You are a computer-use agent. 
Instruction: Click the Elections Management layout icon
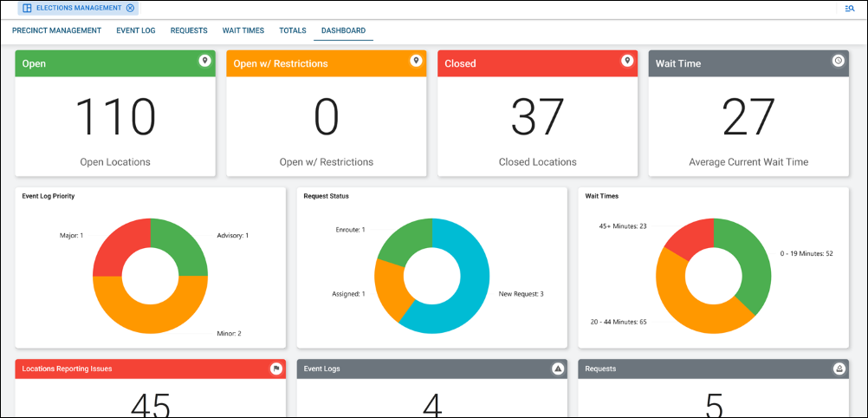coord(27,8)
